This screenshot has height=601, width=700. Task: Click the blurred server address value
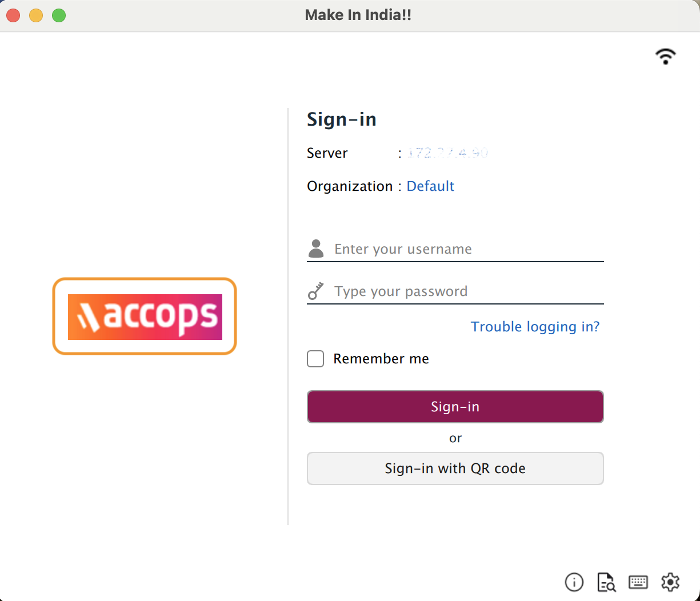click(447, 153)
